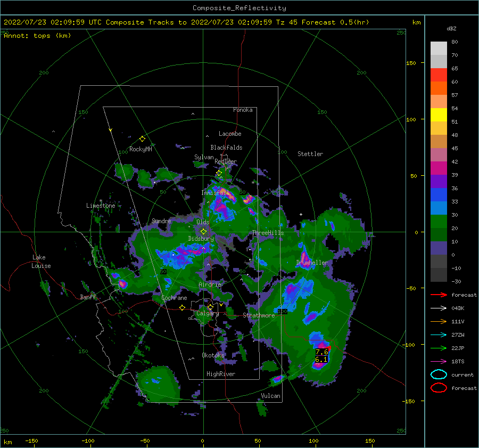Click the Sundre town label
Viewport: 479px width, 448px height.
[x=161, y=221]
